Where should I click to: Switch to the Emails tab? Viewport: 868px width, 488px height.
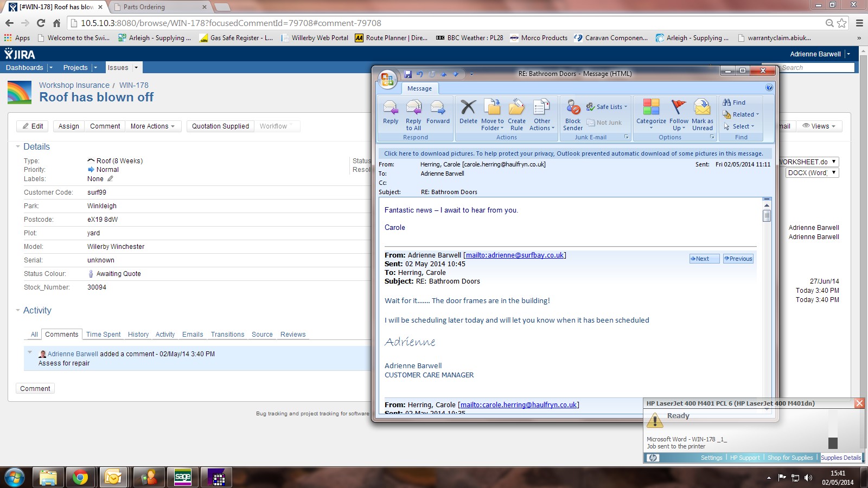(x=193, y=335)
